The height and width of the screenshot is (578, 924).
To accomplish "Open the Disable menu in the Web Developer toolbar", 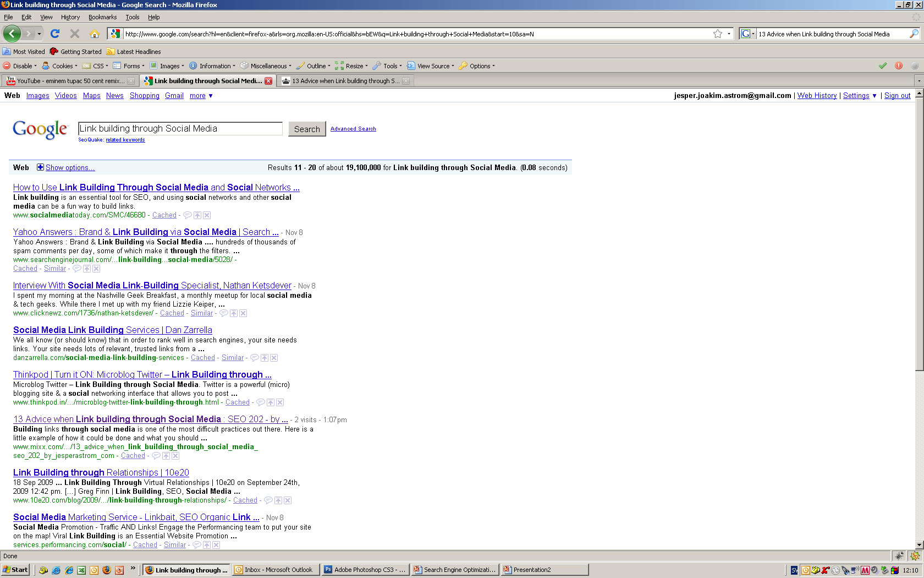I will (20, 66).
